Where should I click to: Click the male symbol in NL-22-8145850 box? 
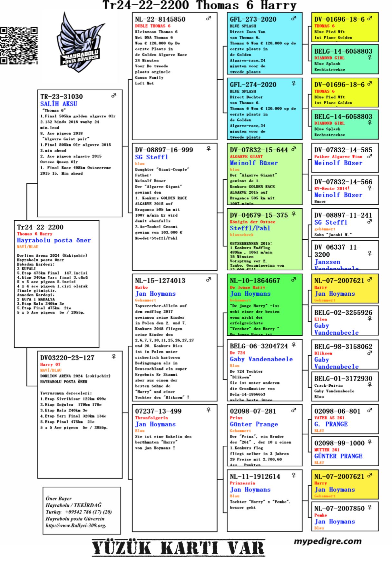209,18
